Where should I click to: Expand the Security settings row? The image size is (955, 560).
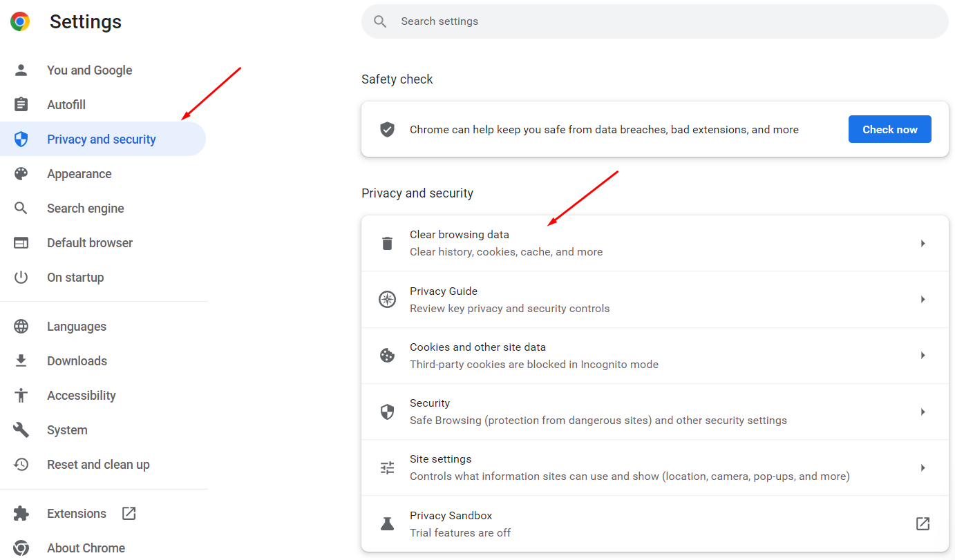[x=923, y=412]
